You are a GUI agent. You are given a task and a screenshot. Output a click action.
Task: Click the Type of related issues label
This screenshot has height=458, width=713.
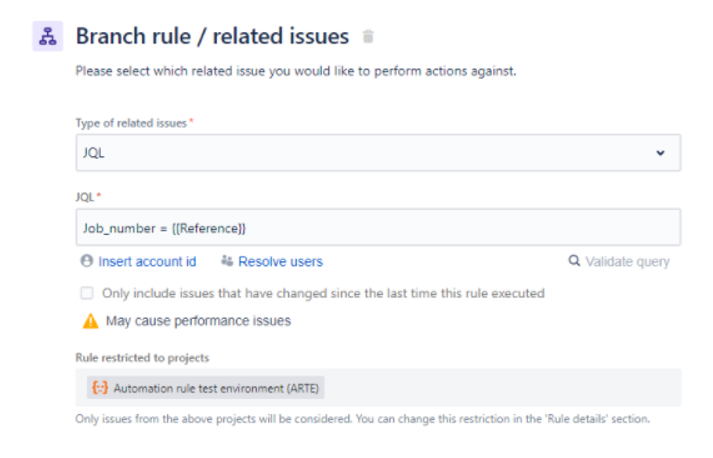click(x=131, y=123)
